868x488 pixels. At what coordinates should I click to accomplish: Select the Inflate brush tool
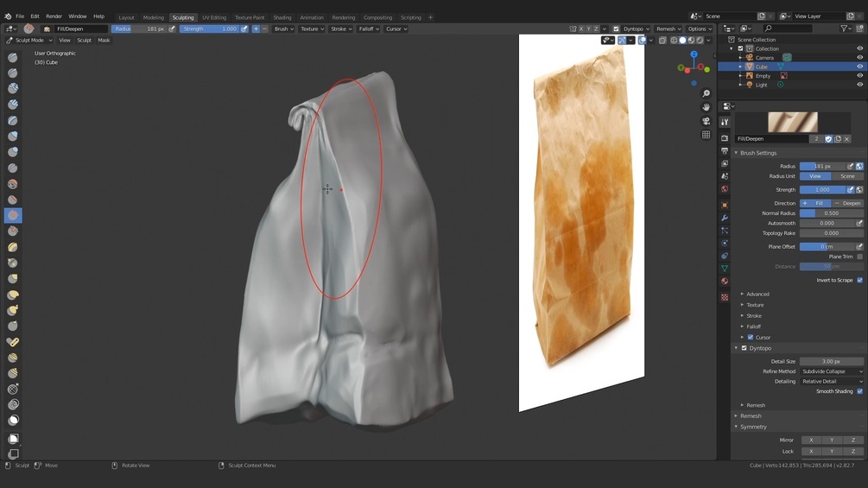click(x=13, y=136)
